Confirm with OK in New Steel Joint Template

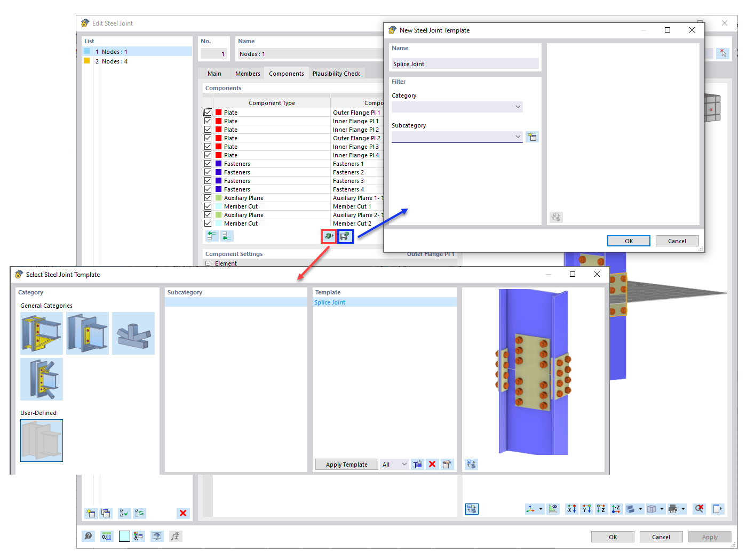[x=629, y=241]
